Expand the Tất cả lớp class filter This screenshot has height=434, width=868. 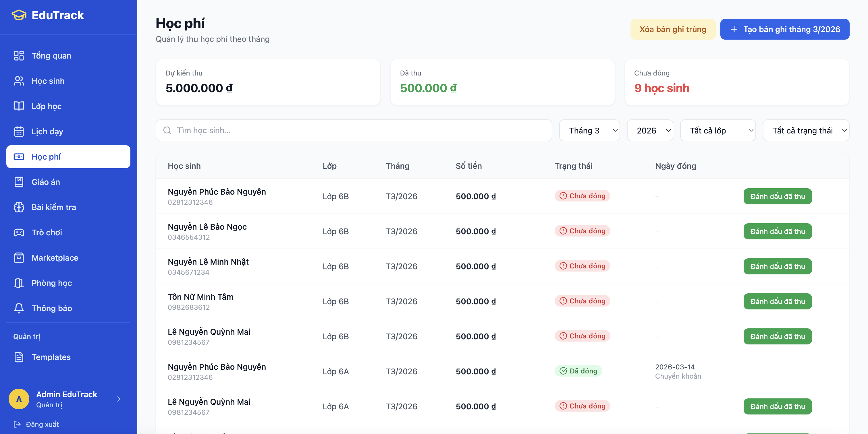pyautogui.click(x=717, y=130)
